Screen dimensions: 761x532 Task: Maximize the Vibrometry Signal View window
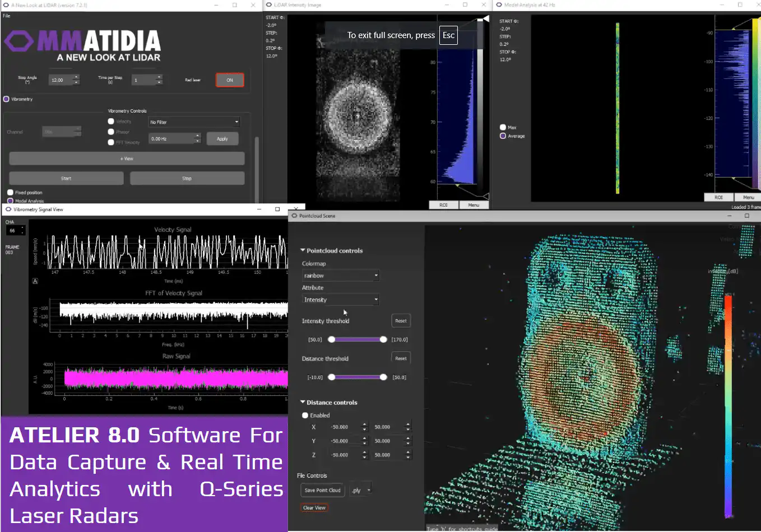tap(277, 209)
